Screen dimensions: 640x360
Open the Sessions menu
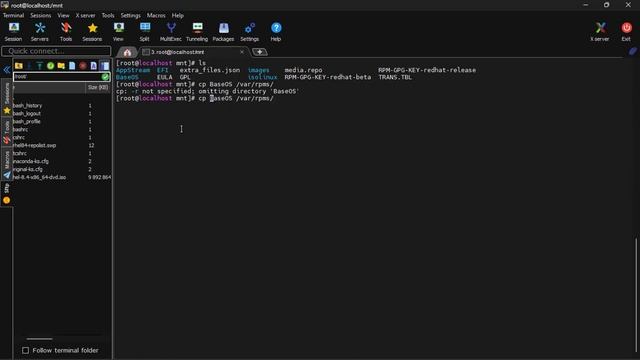pos(41,16)
